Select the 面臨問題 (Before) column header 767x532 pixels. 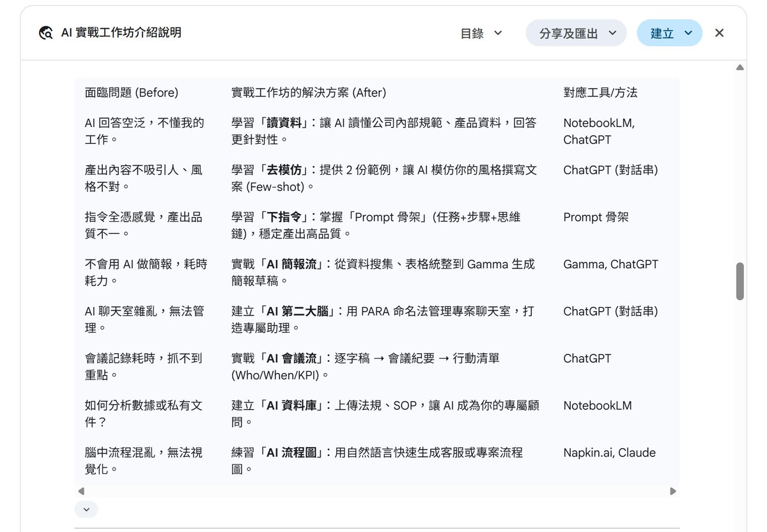coord(132,93)
